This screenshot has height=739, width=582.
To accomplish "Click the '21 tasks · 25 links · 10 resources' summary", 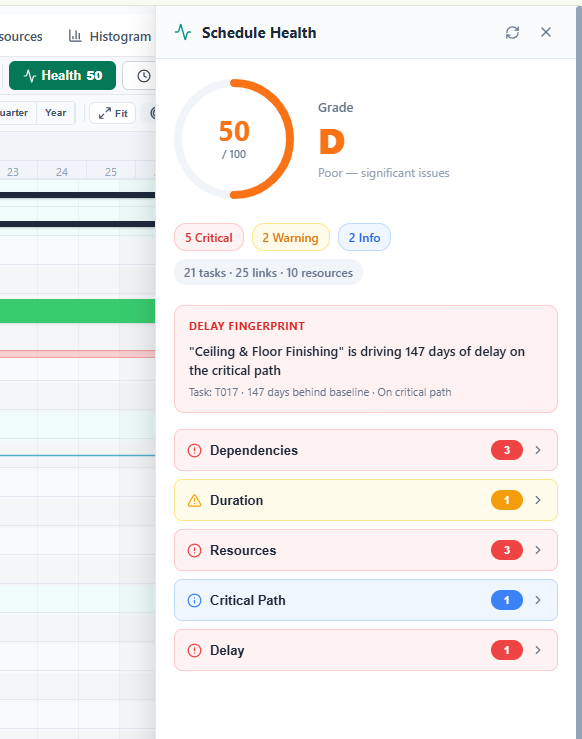I will pyautogui.click(x=268, y=272).
